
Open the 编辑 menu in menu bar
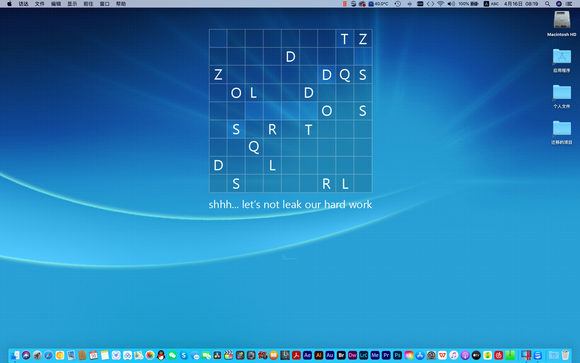56,4
